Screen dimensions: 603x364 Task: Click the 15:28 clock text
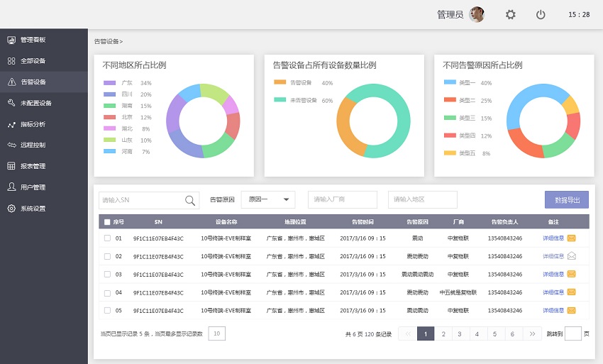579,15
